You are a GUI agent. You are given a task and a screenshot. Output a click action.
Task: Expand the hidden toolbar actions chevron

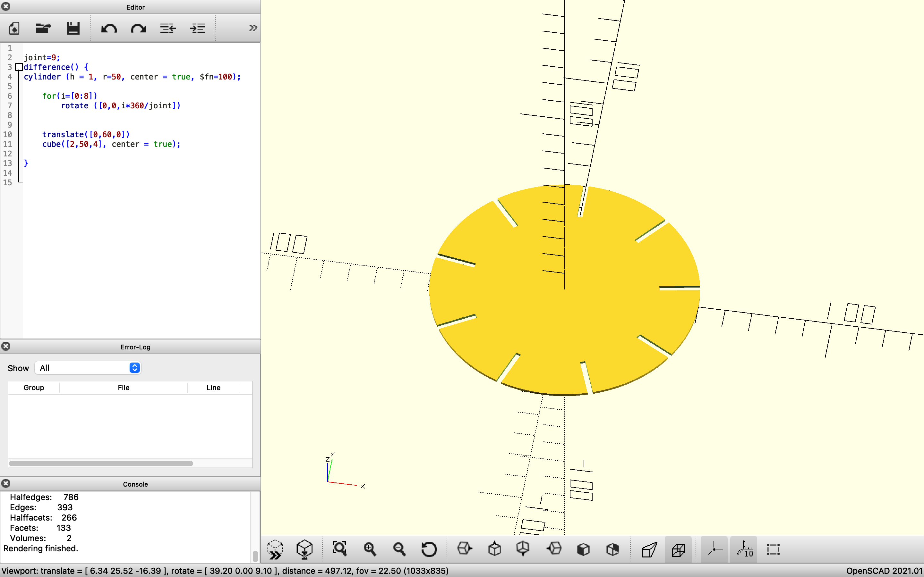252,28
